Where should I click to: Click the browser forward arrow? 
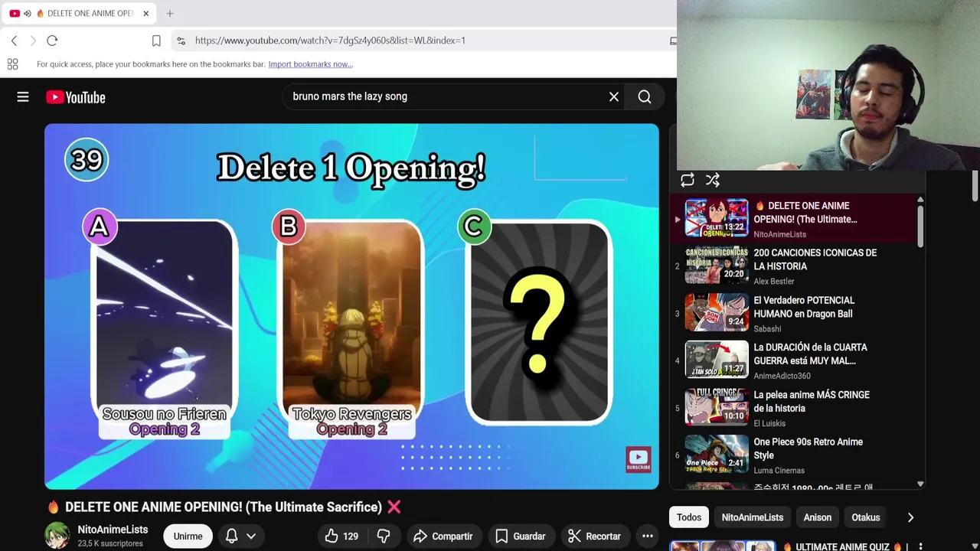point(33,41)
